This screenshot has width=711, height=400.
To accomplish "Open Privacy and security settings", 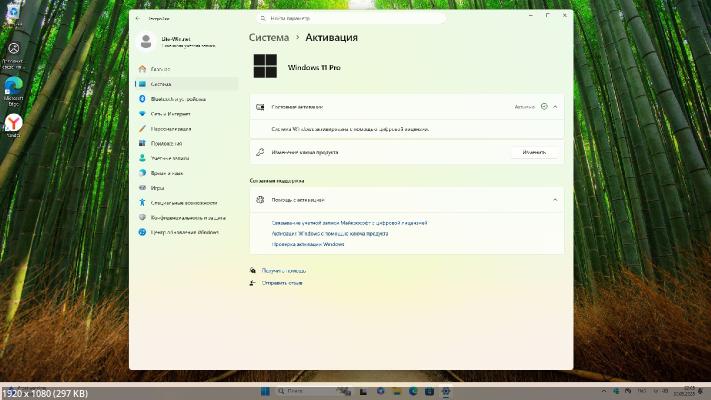I will point(187,217).
